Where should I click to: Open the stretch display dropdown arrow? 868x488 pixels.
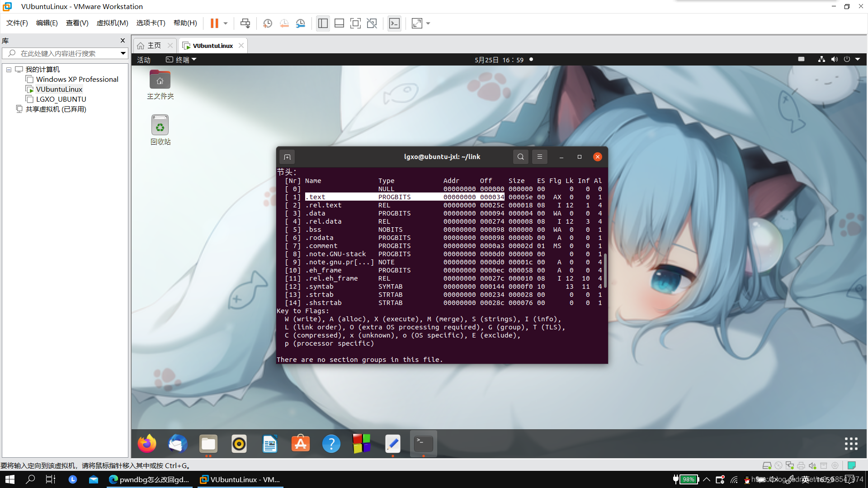pyautogui.click(x=428, y=23)
